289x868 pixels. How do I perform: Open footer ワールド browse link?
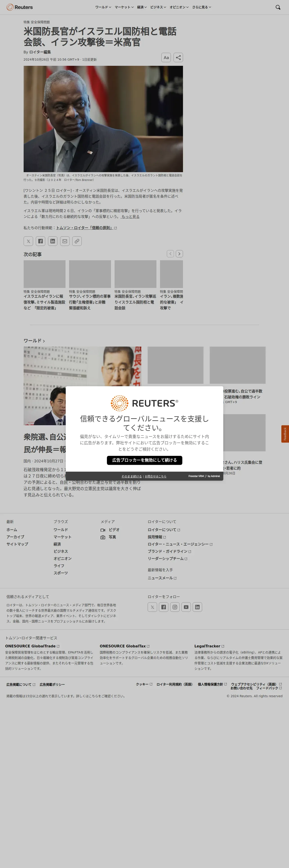coord(61,530)
